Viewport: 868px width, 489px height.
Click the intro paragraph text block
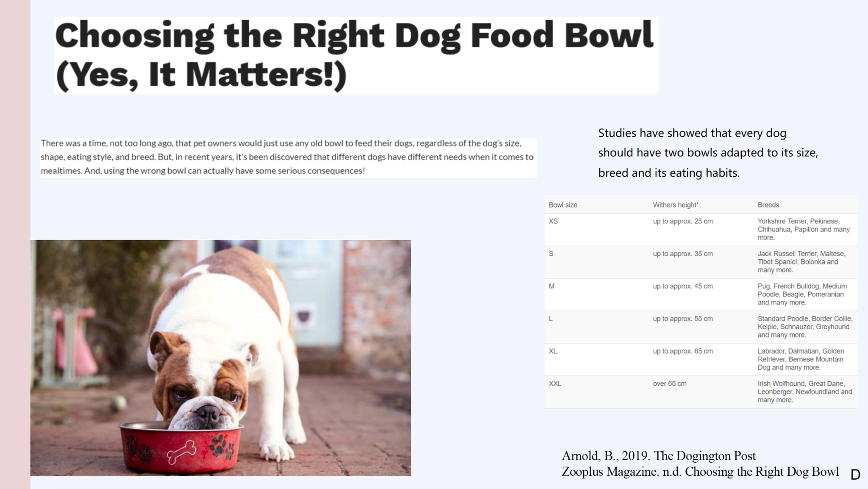click(288, 157)
